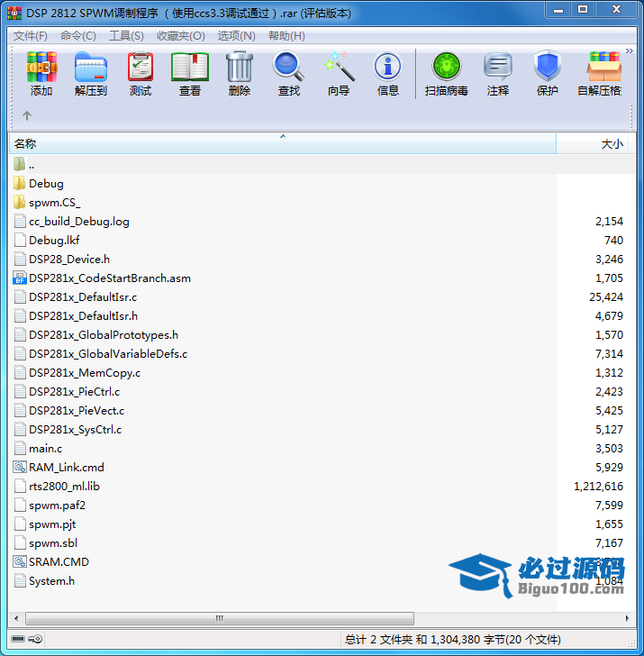
Task: Click size value 1,212,616
Action: tap(598, 487)
